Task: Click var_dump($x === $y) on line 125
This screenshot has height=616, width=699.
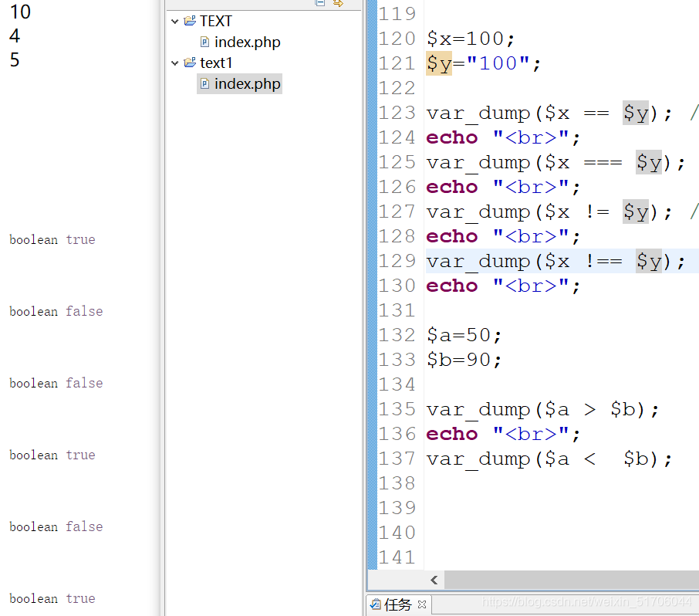Action: coord(555,162)
